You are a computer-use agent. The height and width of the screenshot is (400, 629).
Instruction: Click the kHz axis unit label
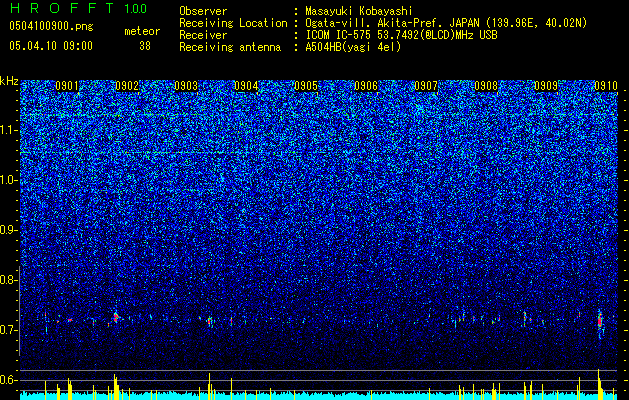tap(9, 81)
